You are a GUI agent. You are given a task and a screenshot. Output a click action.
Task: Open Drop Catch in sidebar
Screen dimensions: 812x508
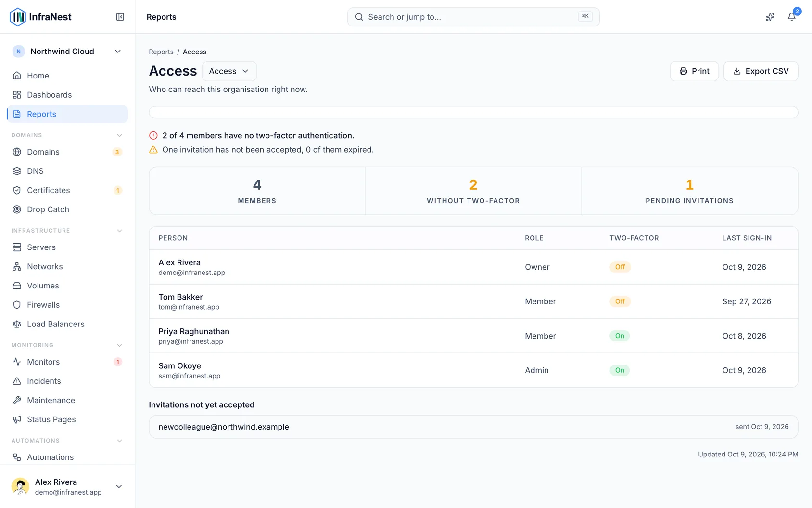tap(67, 209)
